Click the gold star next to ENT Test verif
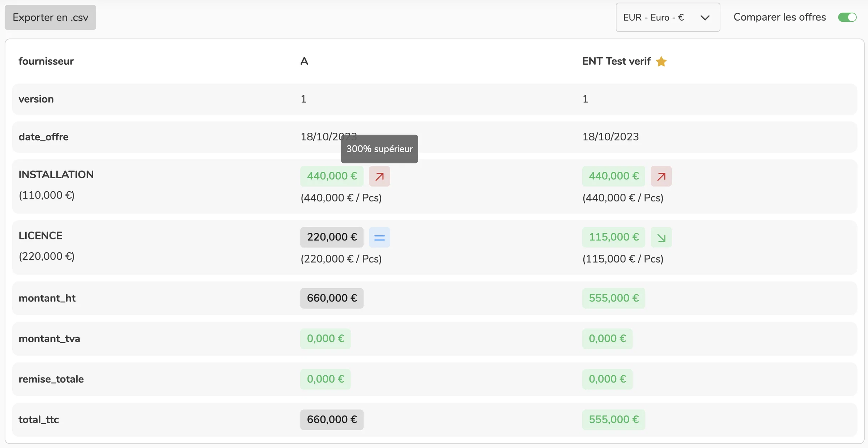This screenshot has height=448, width=868. (x=661, y=61)
